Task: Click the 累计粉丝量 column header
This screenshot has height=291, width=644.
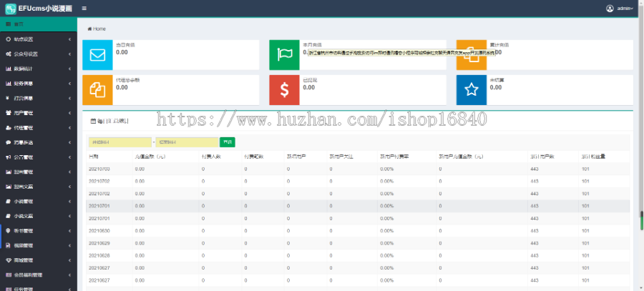Action: [593, 157]
